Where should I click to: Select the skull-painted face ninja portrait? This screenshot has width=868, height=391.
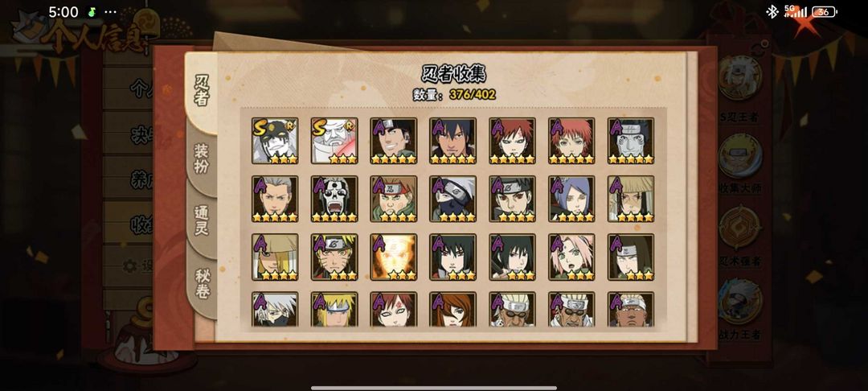(x=334, y=199)
